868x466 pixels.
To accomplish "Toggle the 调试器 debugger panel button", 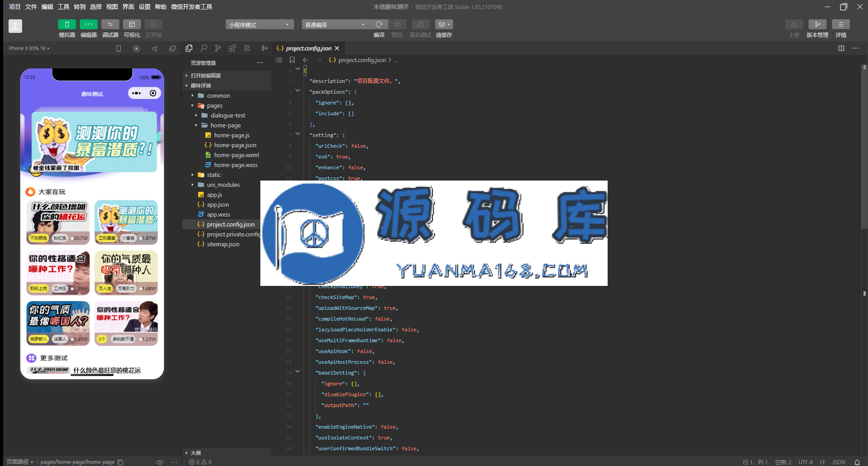I will 110,24.
